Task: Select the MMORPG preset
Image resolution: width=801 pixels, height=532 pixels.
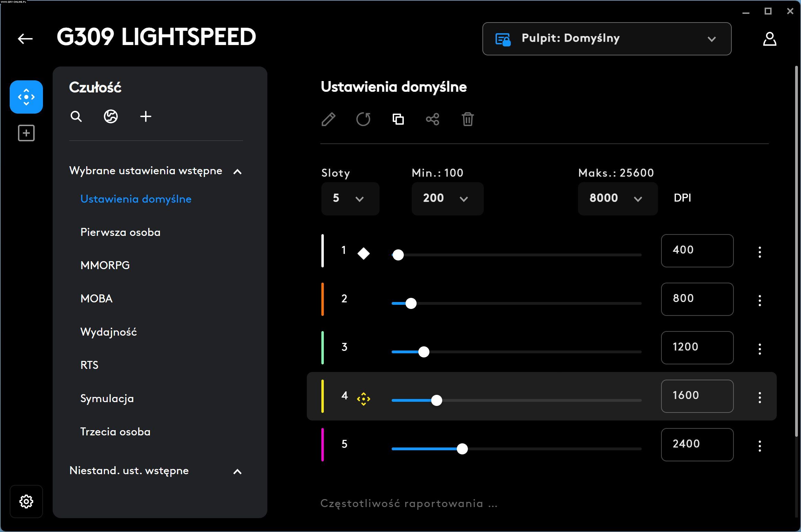Action: click(x=105, y=265)
